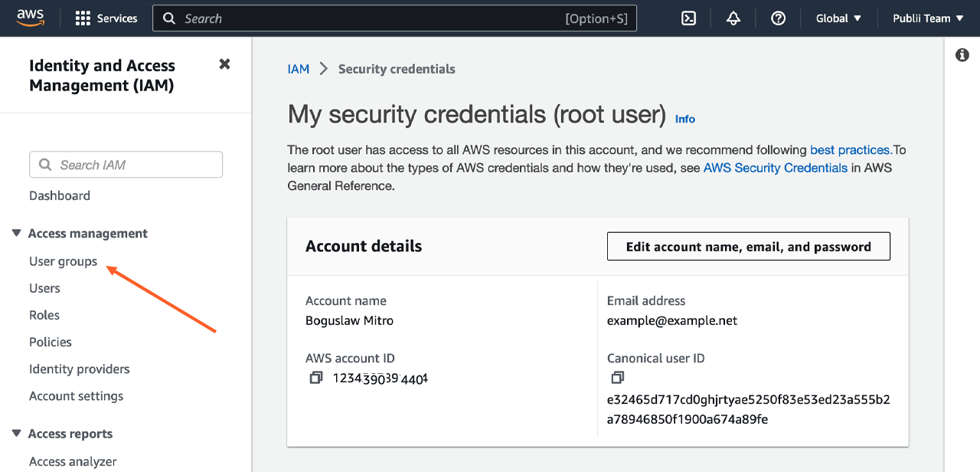The width and height of the screenshot is (980, 472).
Task: Copy the canonical user ID
Action: tap(617, 377)
